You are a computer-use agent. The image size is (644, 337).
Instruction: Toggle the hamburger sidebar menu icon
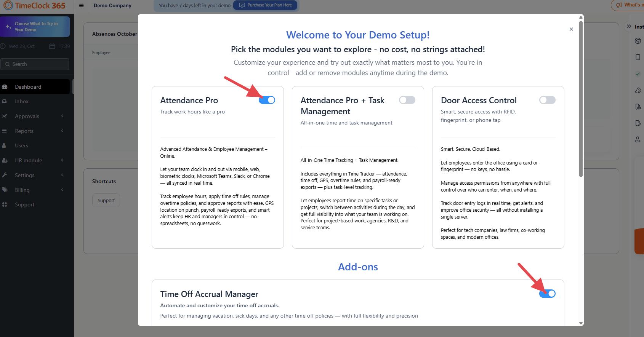[x=81, y=5]
